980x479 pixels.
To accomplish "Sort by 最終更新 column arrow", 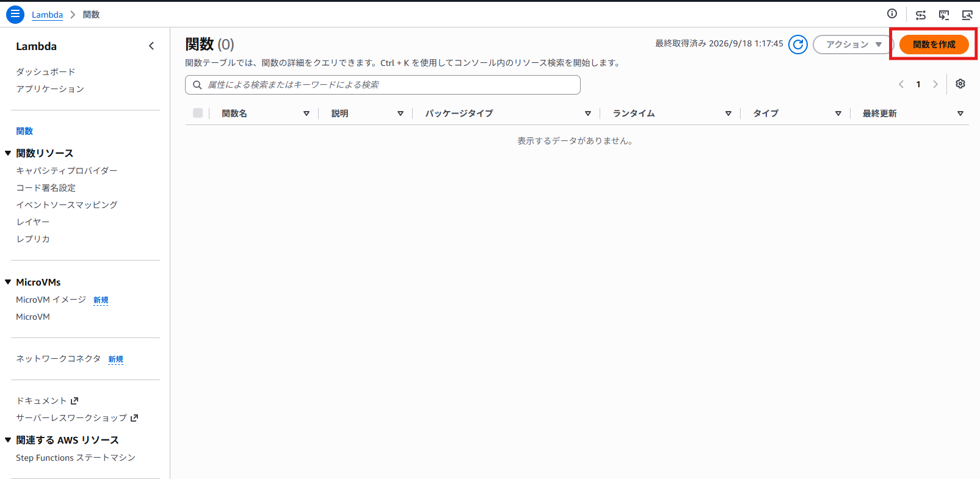I will [960, 113].
